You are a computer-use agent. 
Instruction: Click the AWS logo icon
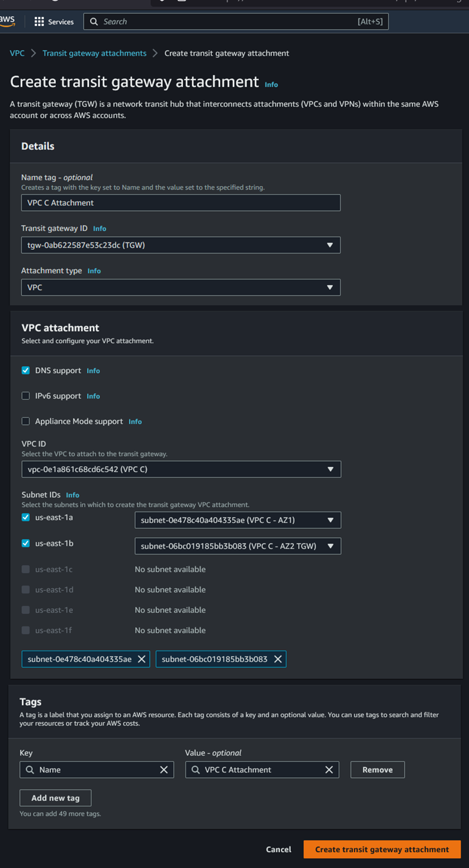coord(7,21)
